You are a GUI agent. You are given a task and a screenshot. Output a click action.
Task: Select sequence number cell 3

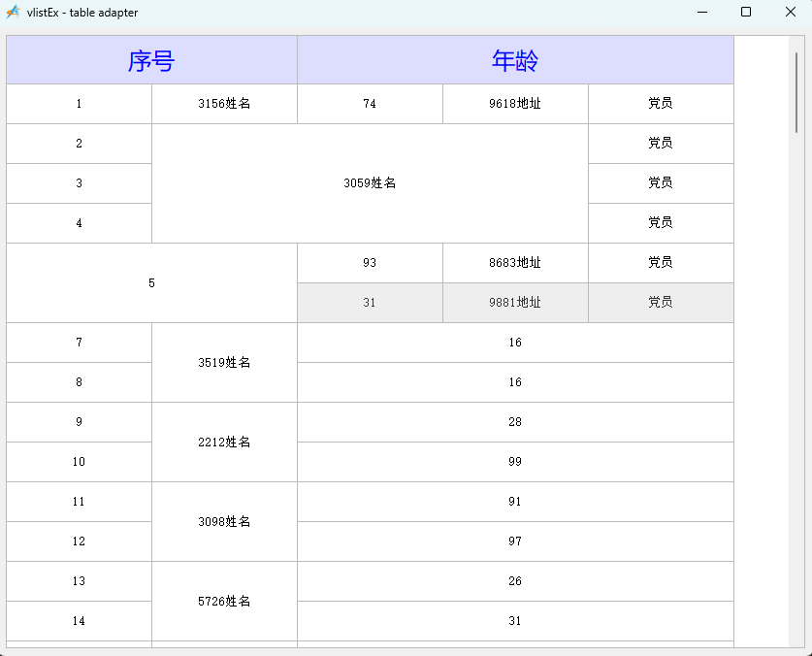tap(80, 183)
